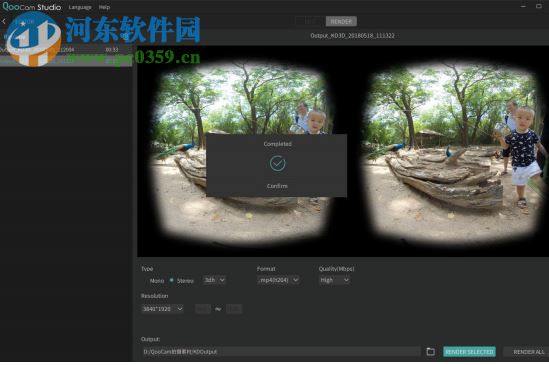The height and width of the screenshot is (365, 549).
Task: Click the aspect link icon between resolution fields
Action: click(218, 309)
